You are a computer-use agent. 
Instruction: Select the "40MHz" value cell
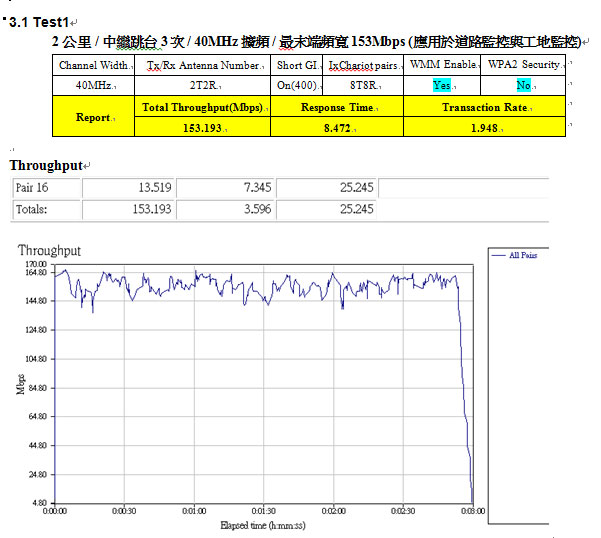(91, 85)
